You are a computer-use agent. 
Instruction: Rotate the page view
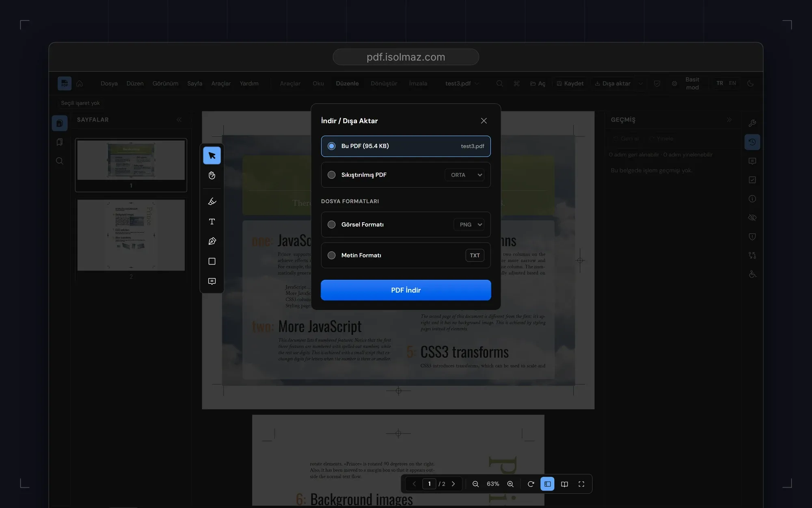pyautogui.click(x=531, y=484)
